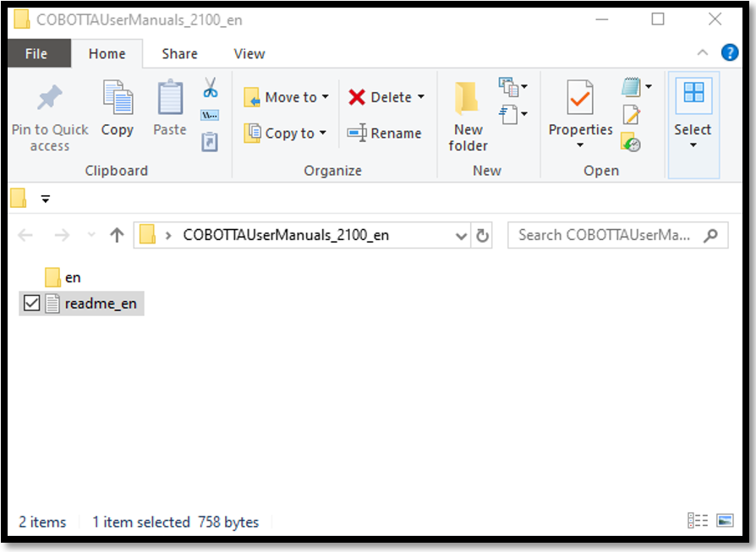The height and width of the screenshot is (552, 756).
Task: Click the title bar folder icon
Action: point(22,19)
